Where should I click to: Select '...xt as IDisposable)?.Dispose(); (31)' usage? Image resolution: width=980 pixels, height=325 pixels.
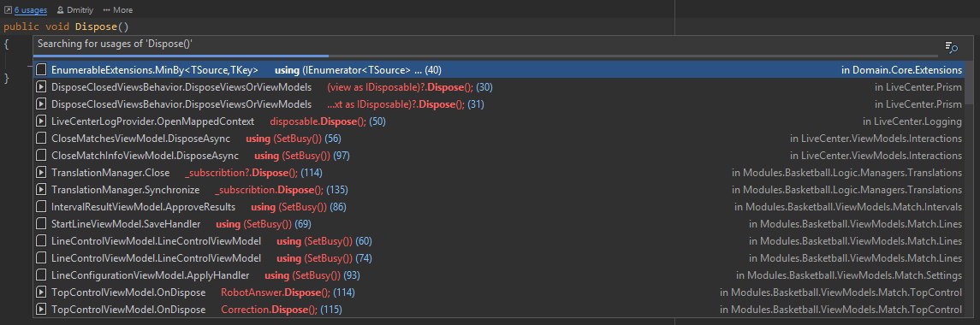click(x=405, y=103)
